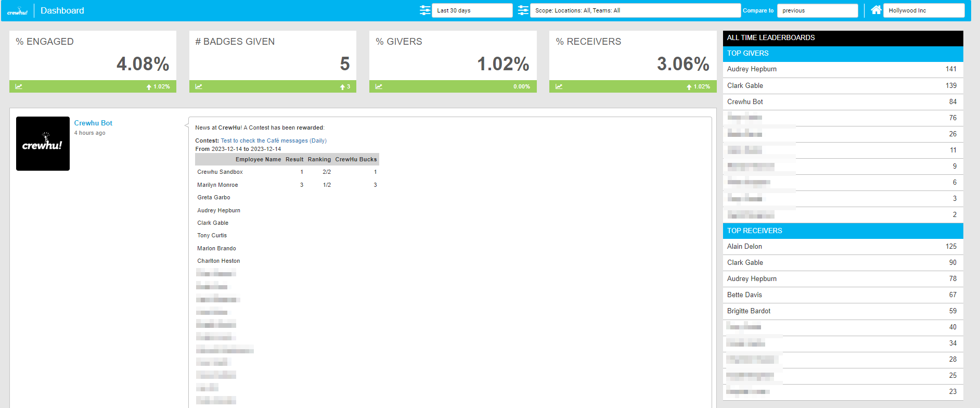Open the Hollywood Inc organization selector

click(x=923, y=10)
